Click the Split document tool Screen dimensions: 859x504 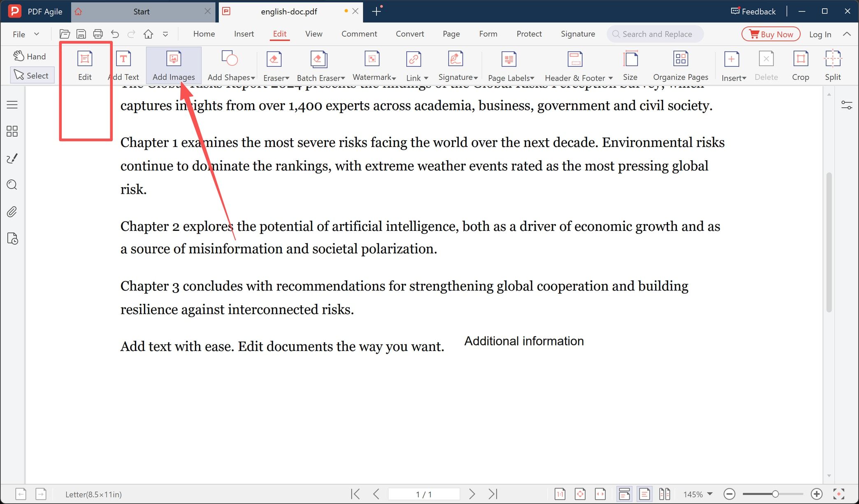click(833, 65)
